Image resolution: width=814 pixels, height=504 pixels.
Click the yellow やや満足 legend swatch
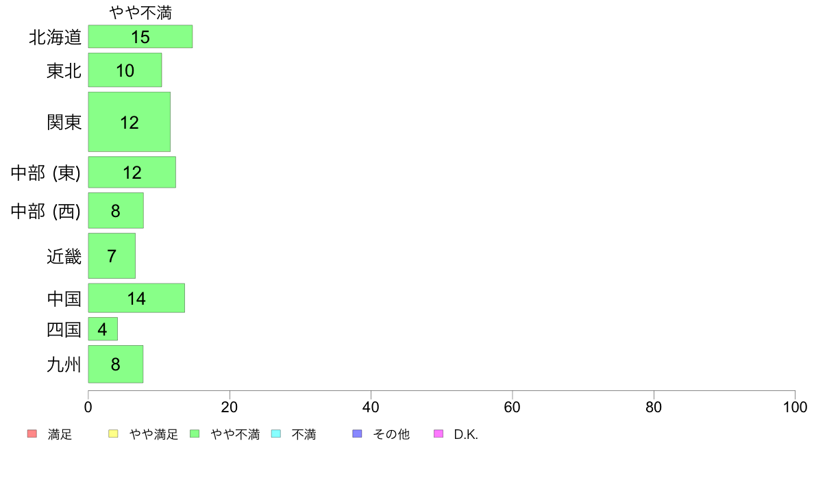point(113,433)
